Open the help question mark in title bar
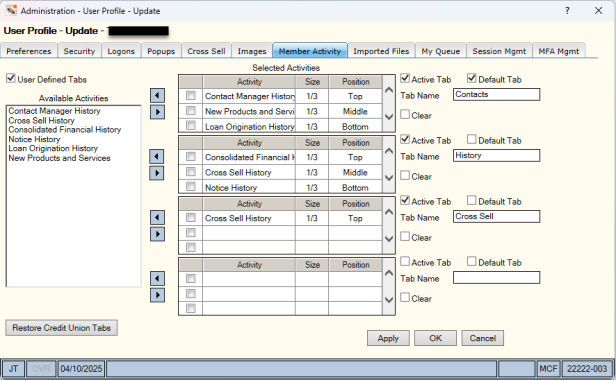 [567, 11]
